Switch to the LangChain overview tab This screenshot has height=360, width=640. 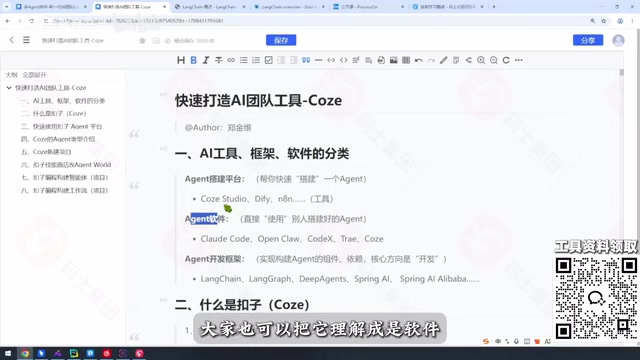click(x=290, y=7)
